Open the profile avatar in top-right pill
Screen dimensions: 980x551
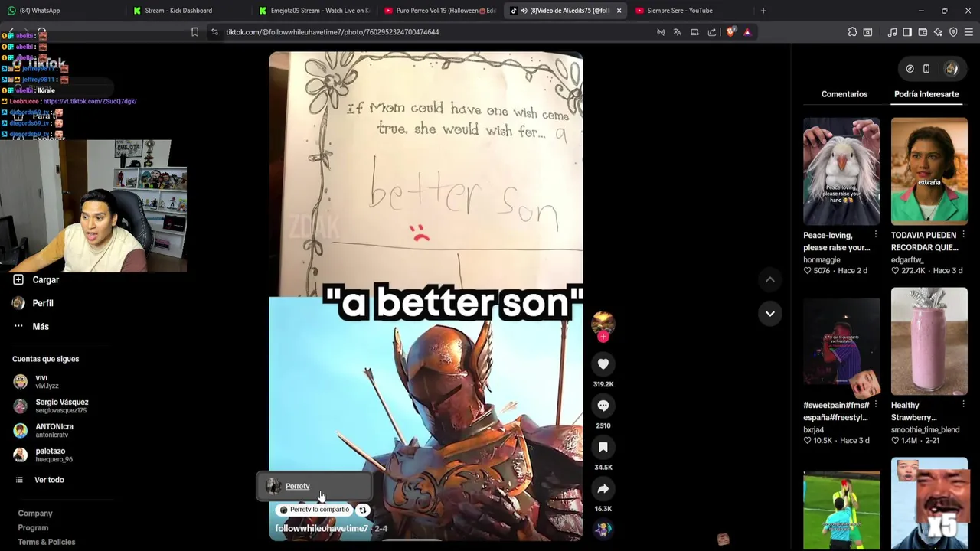pyautogui.click(x=951, y=69)
